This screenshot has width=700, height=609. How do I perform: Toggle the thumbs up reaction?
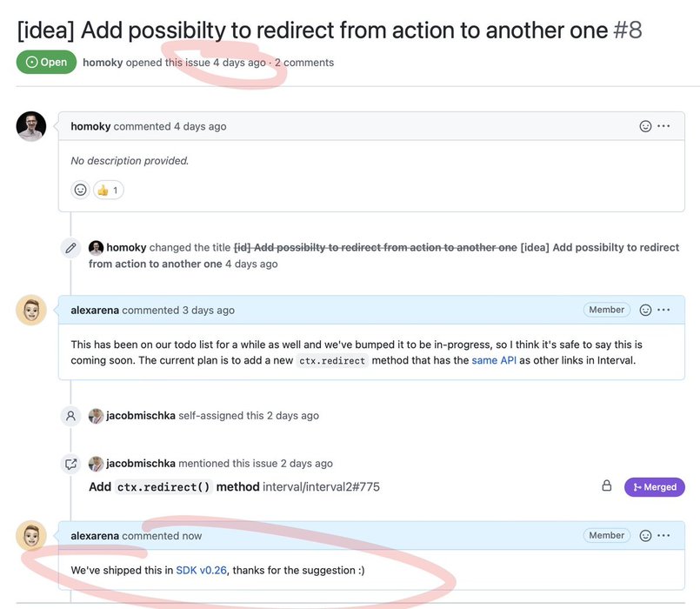coord(109,190)
